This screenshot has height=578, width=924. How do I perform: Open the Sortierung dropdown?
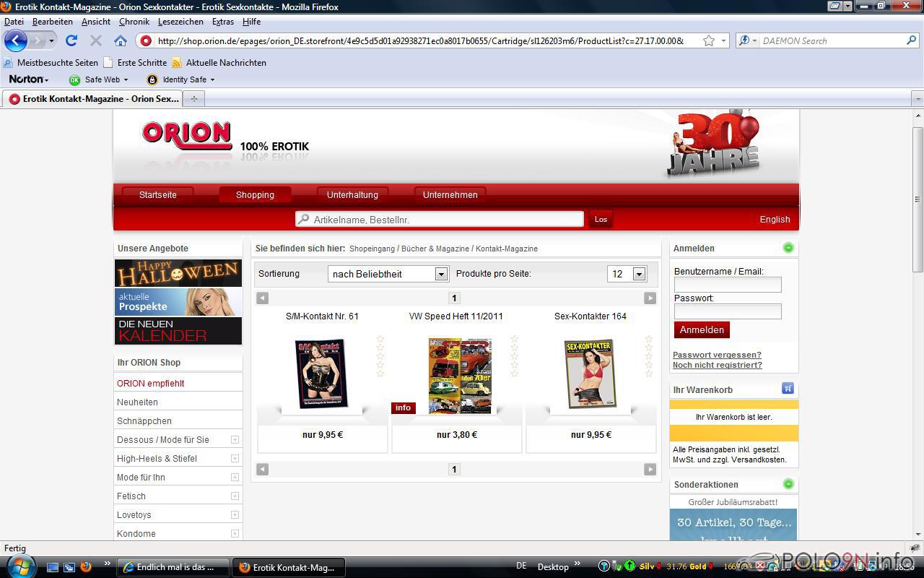(x=388, y=274)
